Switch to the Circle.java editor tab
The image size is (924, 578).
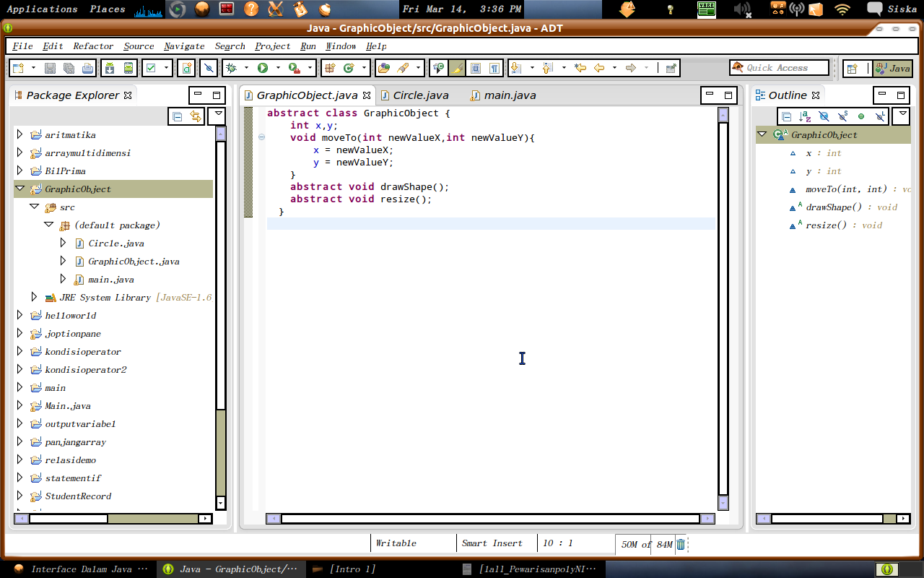coord(420,95)
